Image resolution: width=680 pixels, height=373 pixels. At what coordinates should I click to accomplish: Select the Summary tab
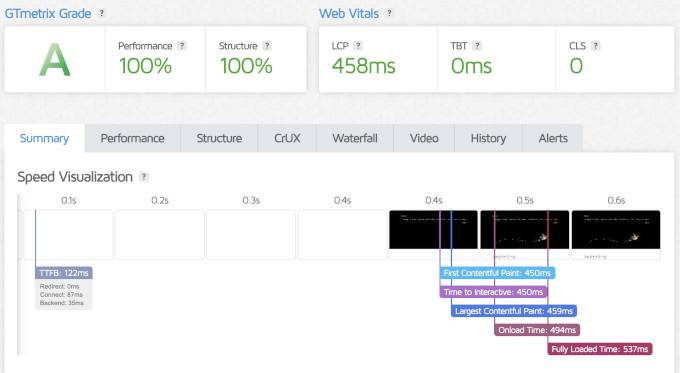click(44, 138)
